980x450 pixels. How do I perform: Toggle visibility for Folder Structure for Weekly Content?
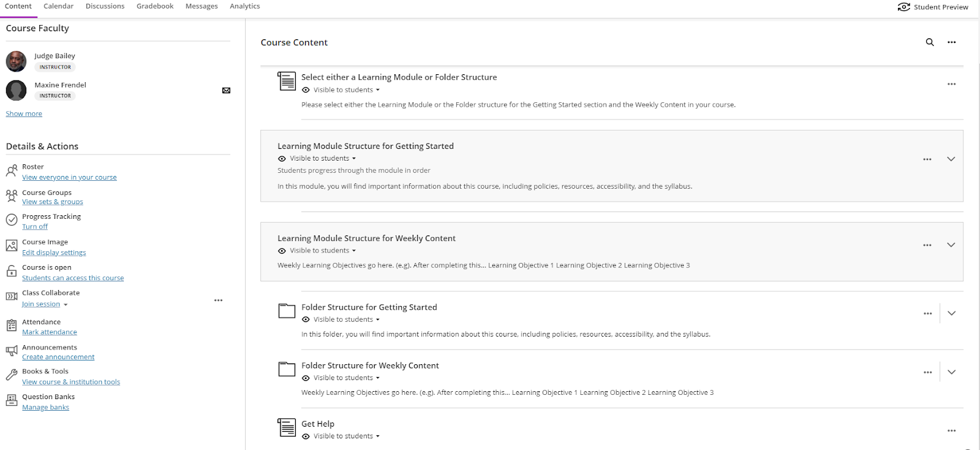[341, 378]
